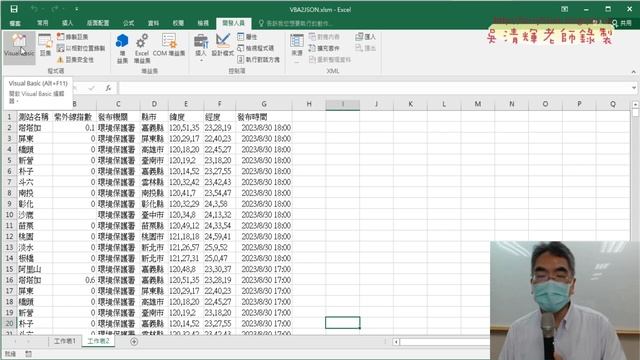The image size is (640, 360).
Task: Click 對應內容 (Map Properties)
Action: click(324, 37)
